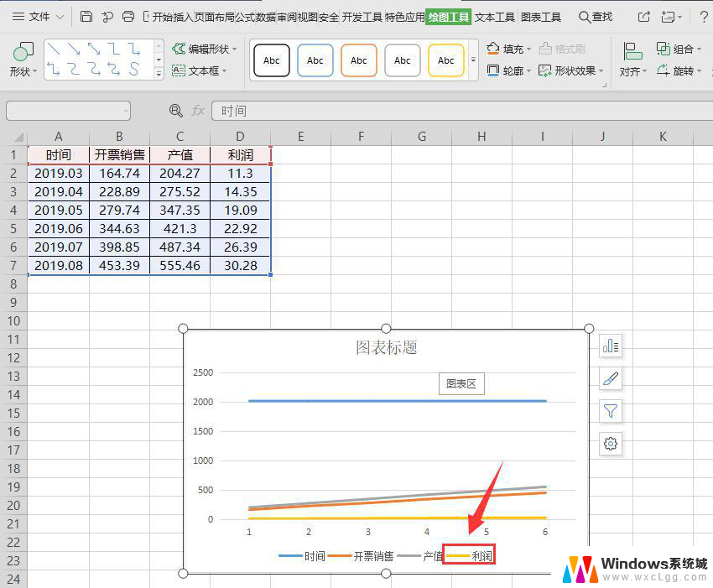Open the 形状 shapes gallery button
Image resolution: width=713 pixels, height=588 pixels.
pyautogui.click(x=23, y=59)
